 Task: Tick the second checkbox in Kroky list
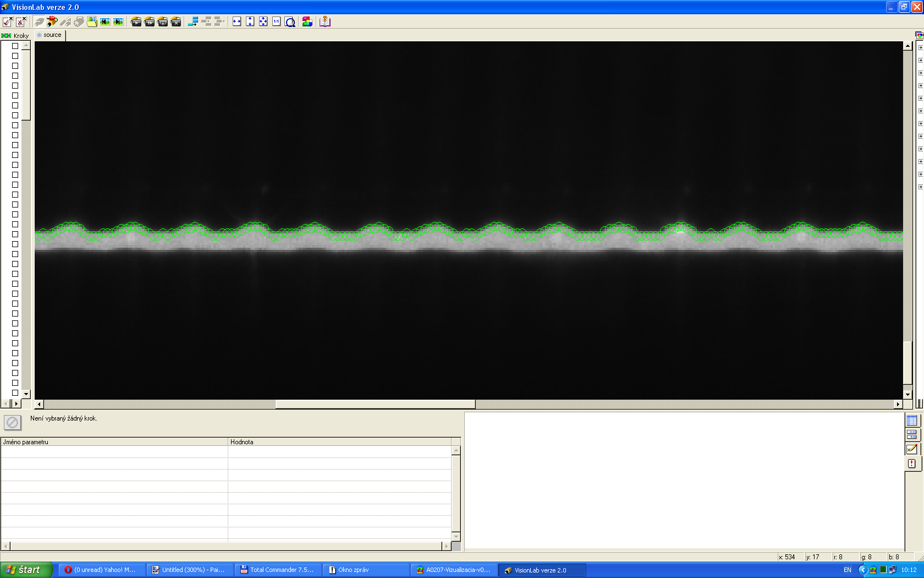15,56
